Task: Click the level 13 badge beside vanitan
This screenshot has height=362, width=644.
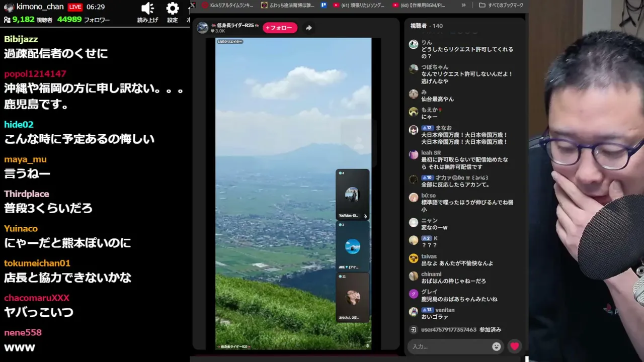Action: 428,310
